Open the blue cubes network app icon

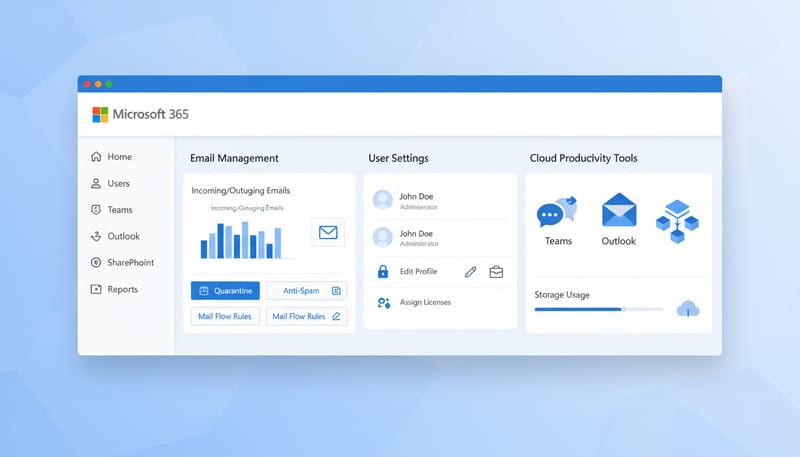tap(677, 221)
